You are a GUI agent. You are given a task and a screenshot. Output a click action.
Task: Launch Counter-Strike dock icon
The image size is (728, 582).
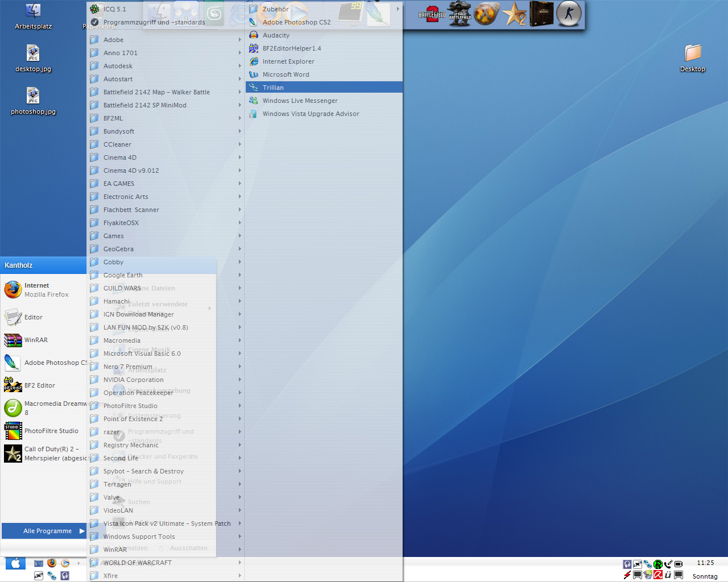[569, 14]
